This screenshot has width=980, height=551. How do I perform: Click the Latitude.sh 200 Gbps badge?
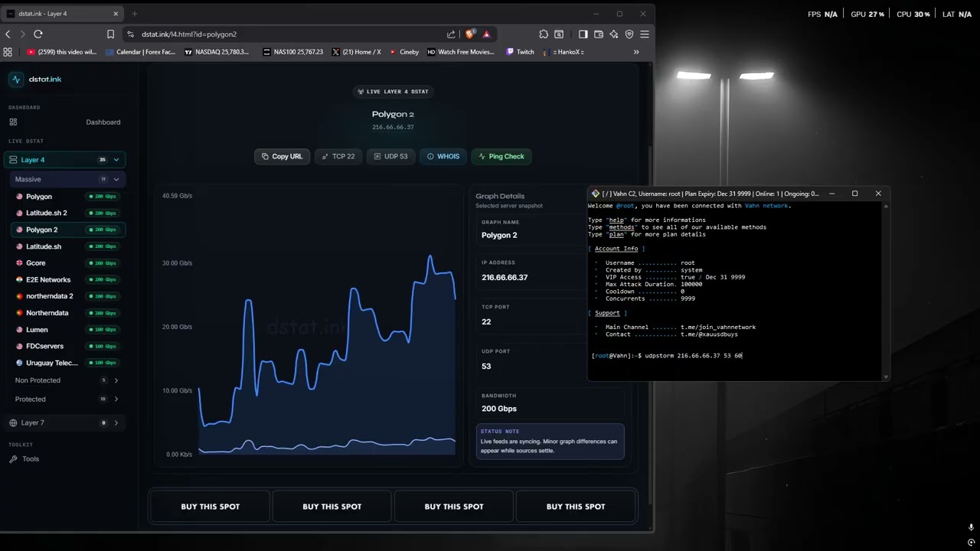pos(102,246)
